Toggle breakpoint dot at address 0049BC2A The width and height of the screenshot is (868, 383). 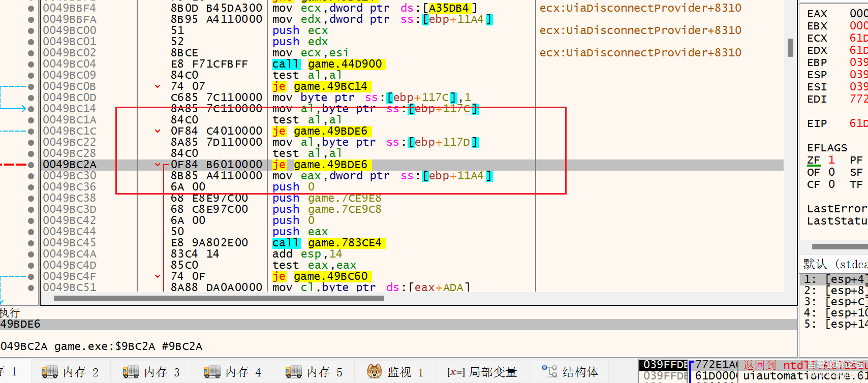[x=31, y=165]
